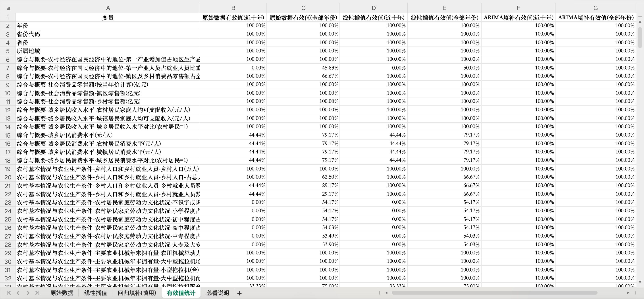Viewport: 644px width, 299px height.
Task: Click 小型拖拉机(台) variable cell in row 31
Action: pos(108,270)
